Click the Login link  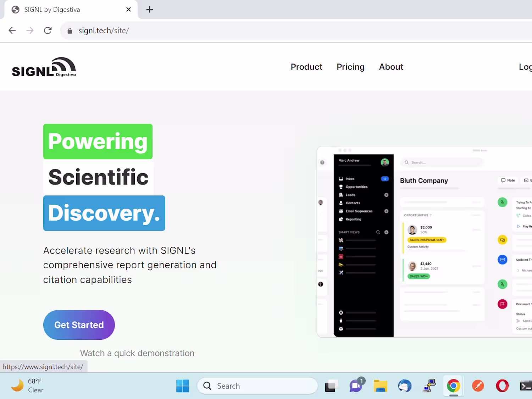[x=525, y=67]
